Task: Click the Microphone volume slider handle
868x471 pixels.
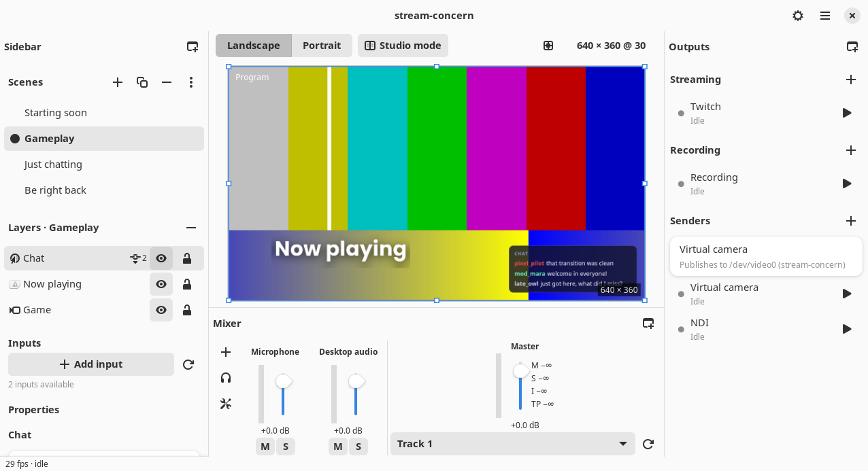Action: (x=284, y=381)
